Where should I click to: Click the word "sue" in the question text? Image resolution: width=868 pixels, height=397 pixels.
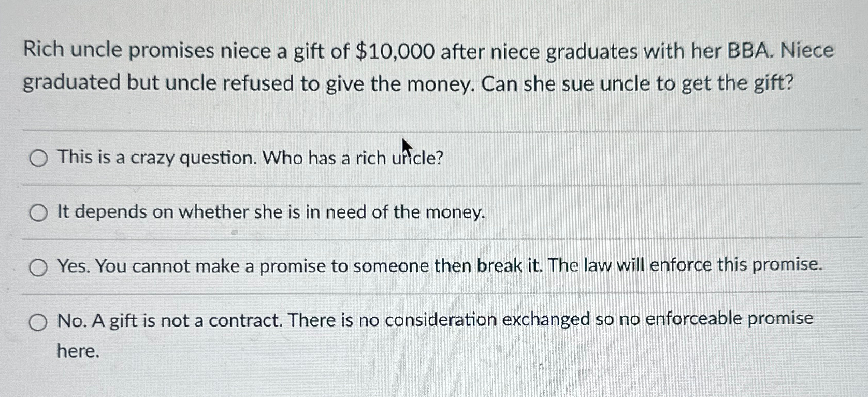[578, 84]
